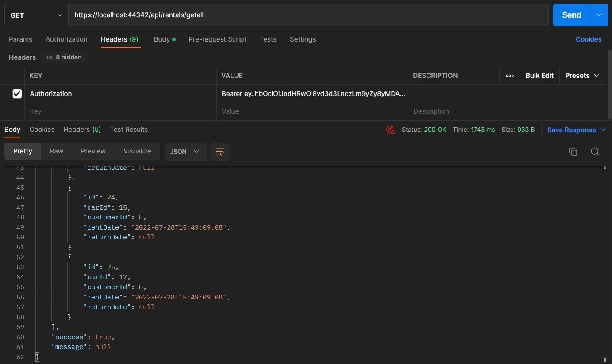
Task: Open the Authorization tab
Action: coord(66,39)
